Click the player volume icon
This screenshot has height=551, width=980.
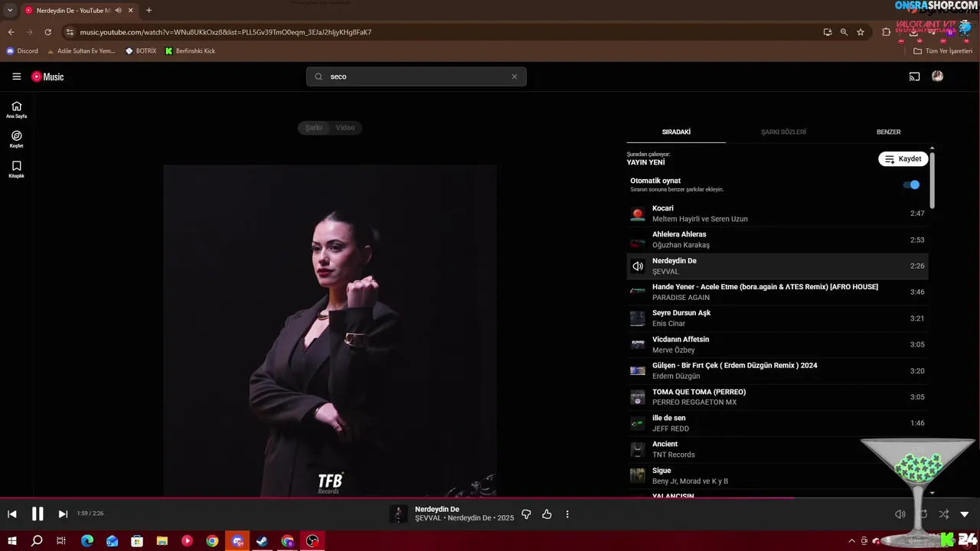pyautogui.click(x=900, y=514)
